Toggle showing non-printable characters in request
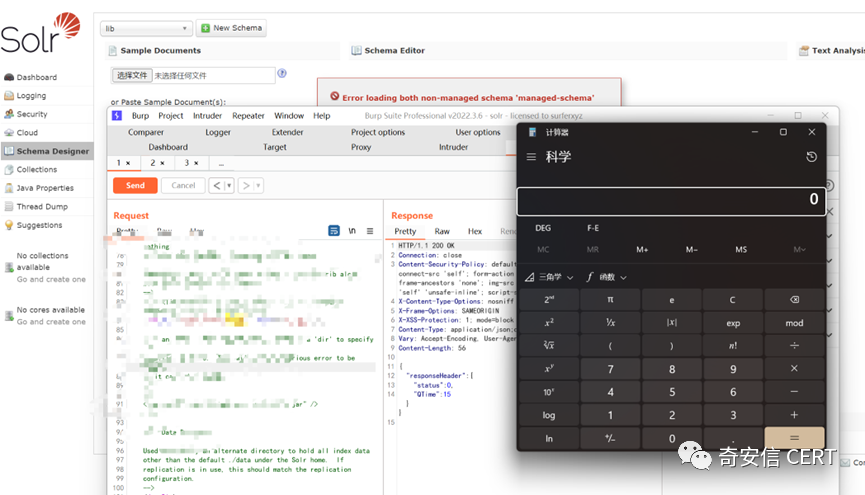Viewport: 865px width, 495px height. (352, 231)
